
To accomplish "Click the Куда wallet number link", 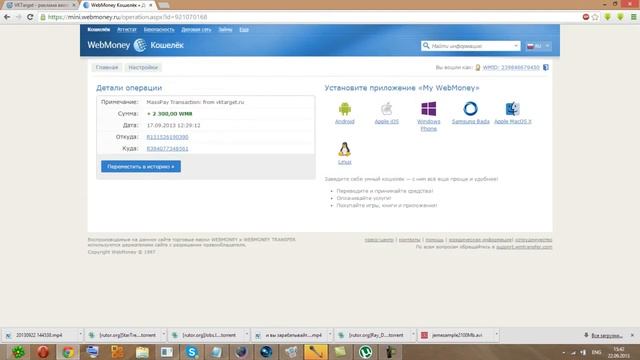I will click(x=167, y=149).
